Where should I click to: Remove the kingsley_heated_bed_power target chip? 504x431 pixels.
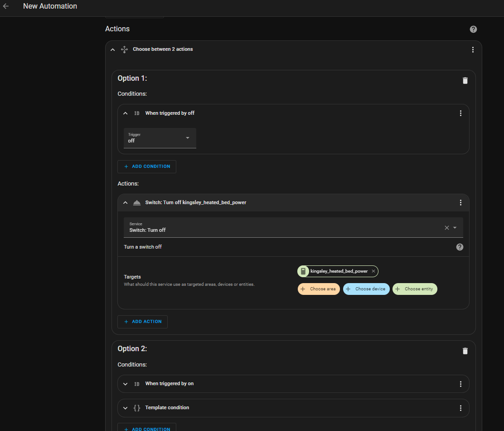[x=373, y=271]
